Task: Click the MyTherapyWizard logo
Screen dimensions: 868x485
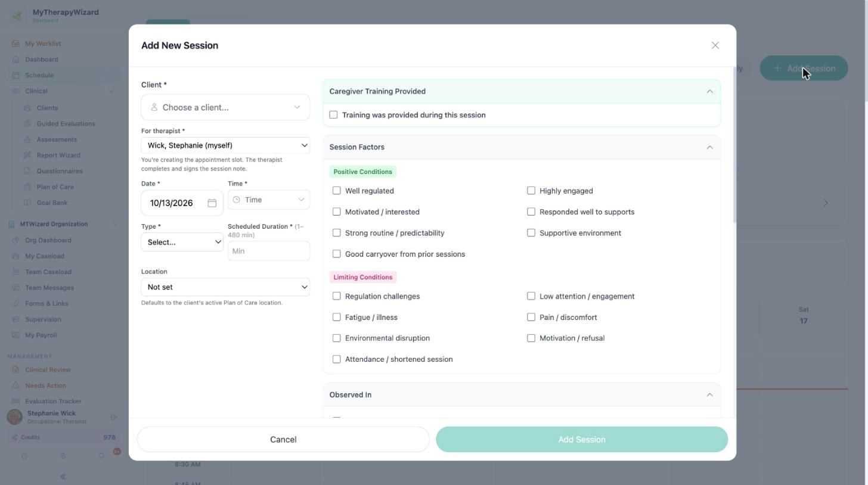Action: coord(18,15)
